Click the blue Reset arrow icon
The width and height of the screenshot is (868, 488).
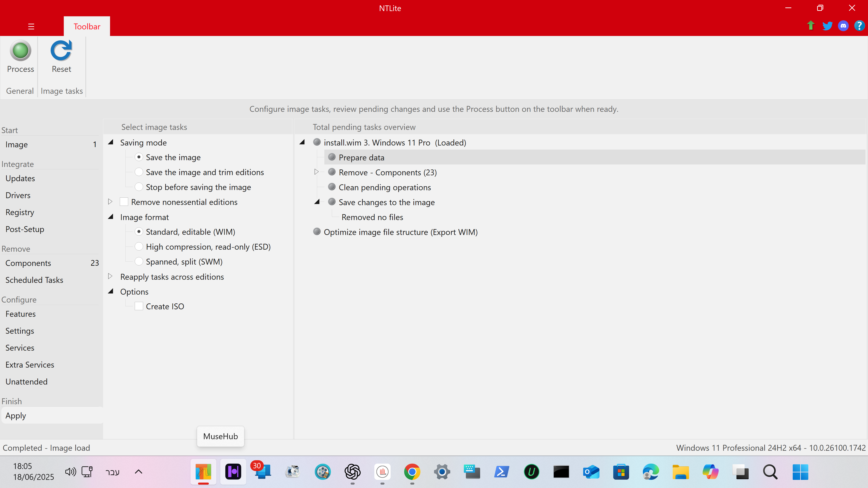61,51
